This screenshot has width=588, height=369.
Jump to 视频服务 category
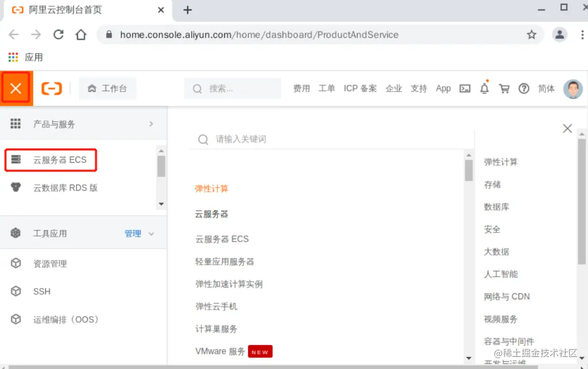click(501, 319)
